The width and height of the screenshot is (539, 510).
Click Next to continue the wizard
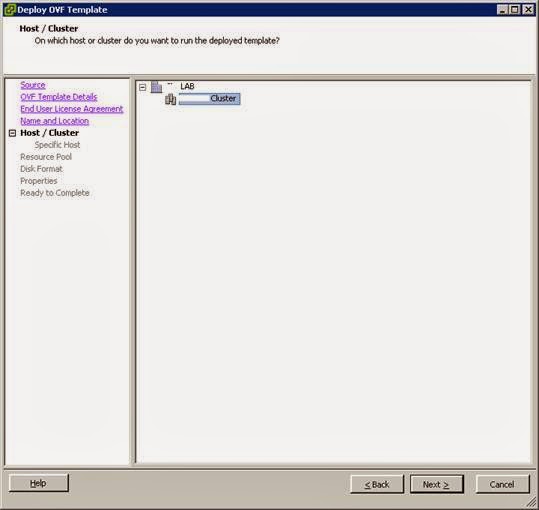pyautogui.click(x=437, y=484)
